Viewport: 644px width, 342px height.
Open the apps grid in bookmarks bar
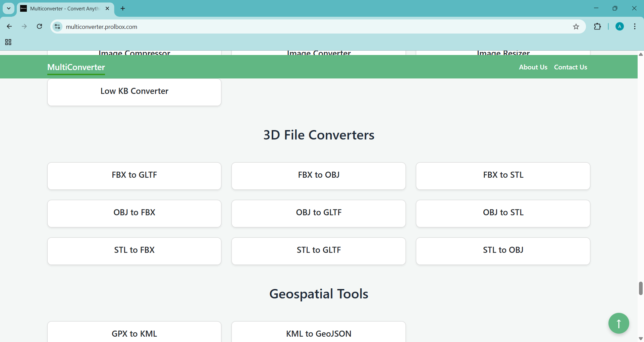click(8, 42)
